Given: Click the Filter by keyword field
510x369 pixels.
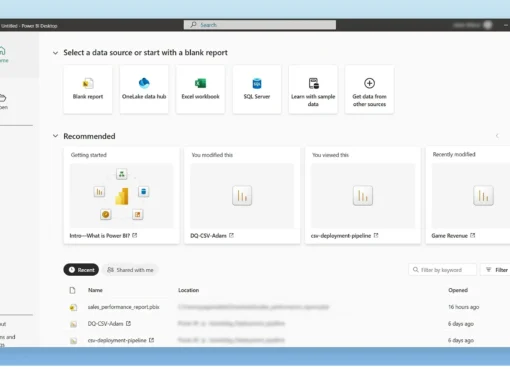Looking at the screenshot, I should click(442, 270).
